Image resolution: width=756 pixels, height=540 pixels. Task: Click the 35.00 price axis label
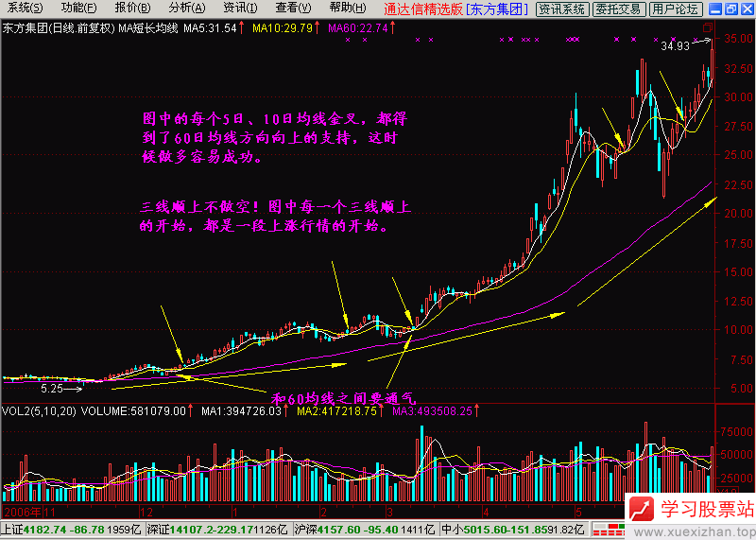(738, 38)
